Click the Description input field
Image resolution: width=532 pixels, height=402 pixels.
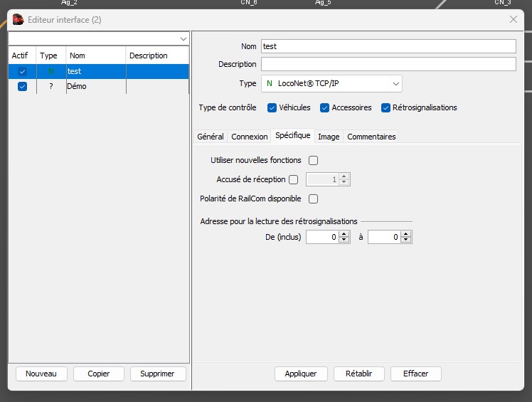click(x=388, y=64)
